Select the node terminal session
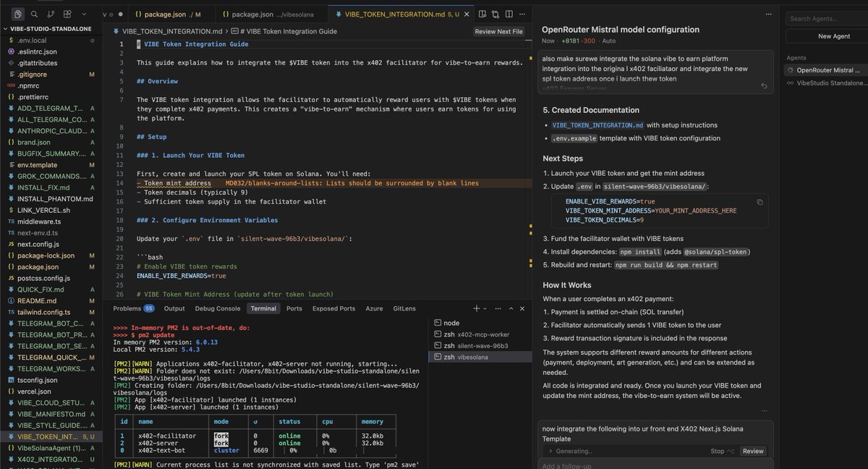This screenshot has width=868, height=469. (x=479, y=323)
